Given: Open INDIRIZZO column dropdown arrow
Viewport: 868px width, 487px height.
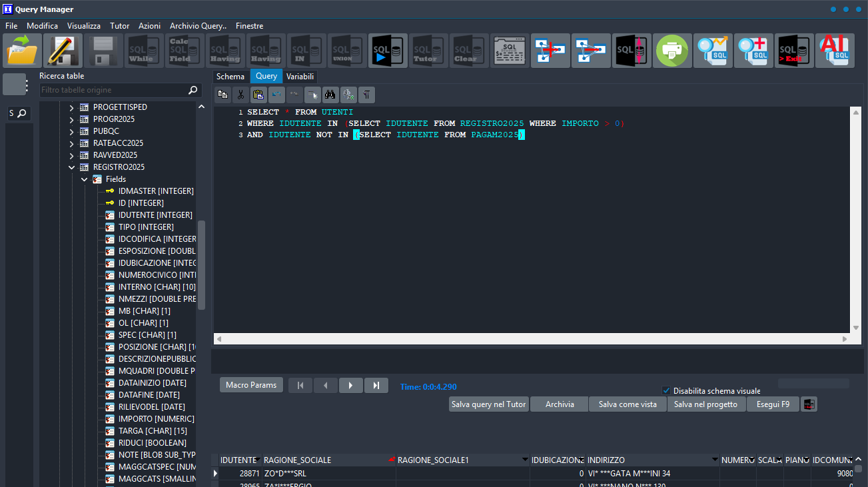Looking at the screenshot, I should [x=715, y=460].
